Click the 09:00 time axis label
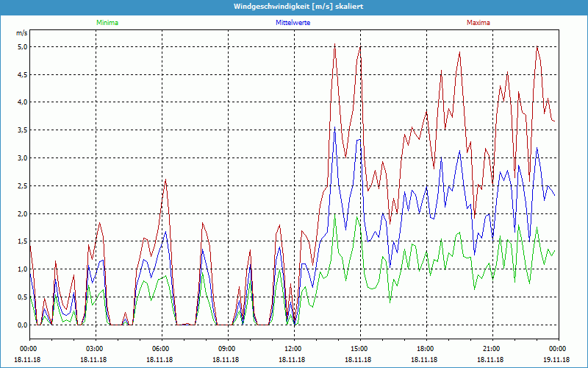 coord(226,348)
